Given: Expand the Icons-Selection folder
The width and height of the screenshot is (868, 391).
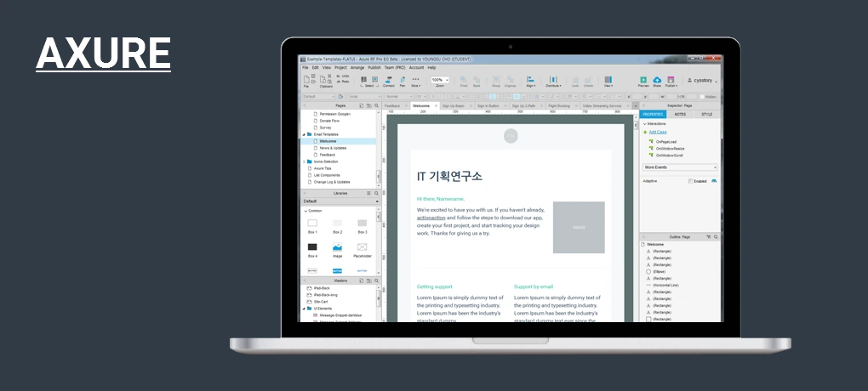Looking at the screenshot, I should pyautogui.click(x=304, y=161).
